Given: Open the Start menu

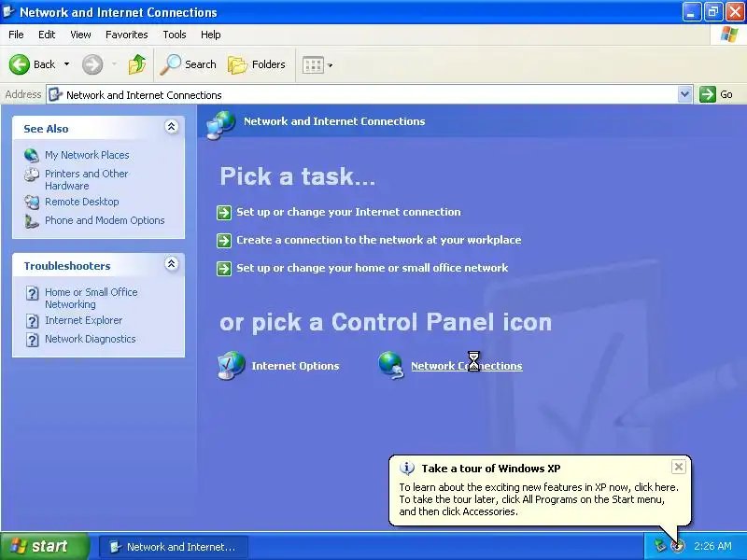Looking at the screenshot, I should (45, 546).
